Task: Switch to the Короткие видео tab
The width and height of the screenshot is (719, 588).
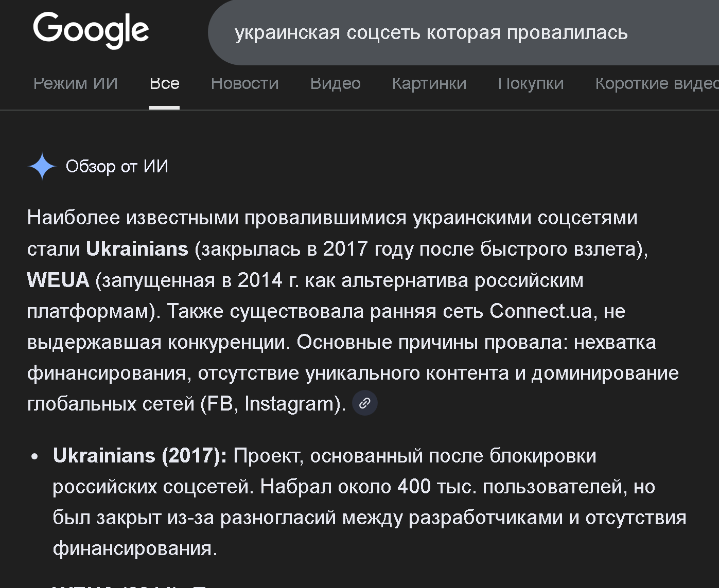Action: point(656,83)
